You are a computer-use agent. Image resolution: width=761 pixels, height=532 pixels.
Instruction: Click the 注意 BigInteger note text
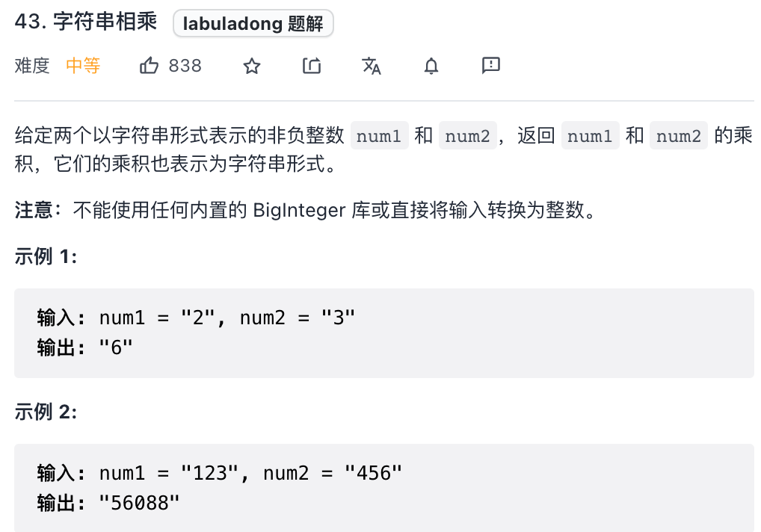305,211
